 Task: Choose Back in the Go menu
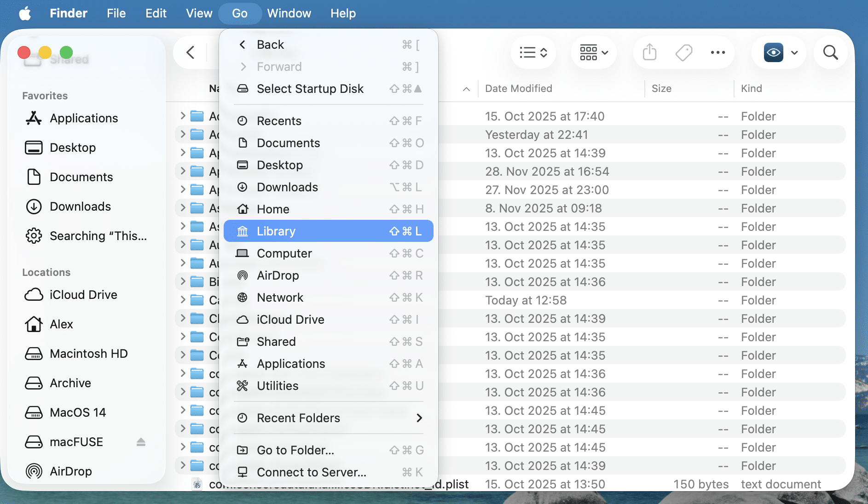(x=328, y=45)
